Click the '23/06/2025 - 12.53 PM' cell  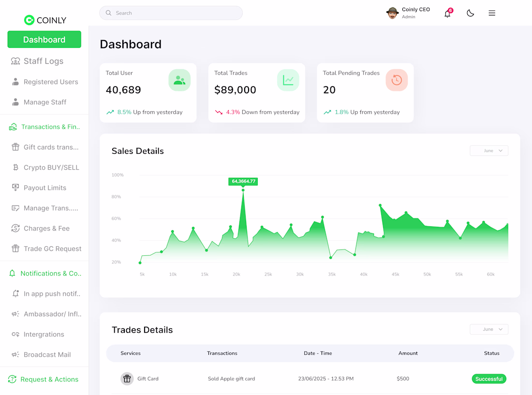coord(325,379)
